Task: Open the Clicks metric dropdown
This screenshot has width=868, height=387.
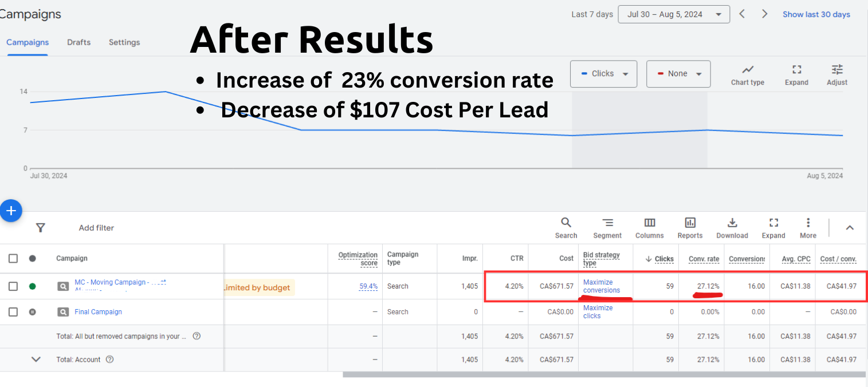Action: coord(603,74)
